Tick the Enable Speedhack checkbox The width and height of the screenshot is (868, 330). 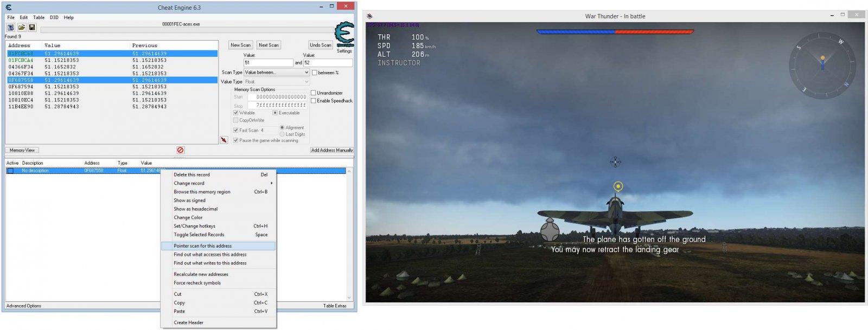pos(314,101)
